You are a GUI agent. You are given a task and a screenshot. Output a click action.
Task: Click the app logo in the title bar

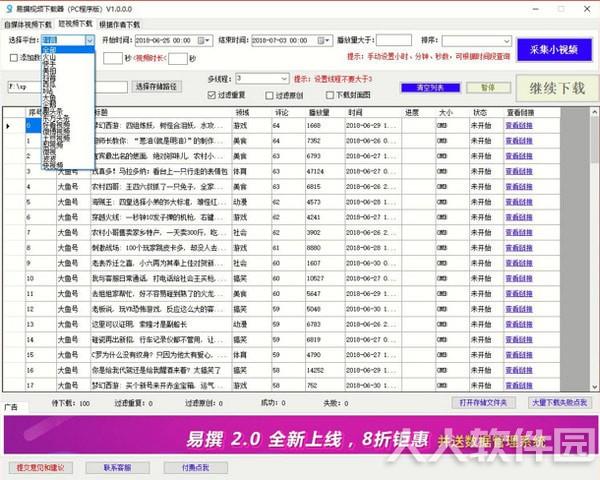tap(10, 8)
